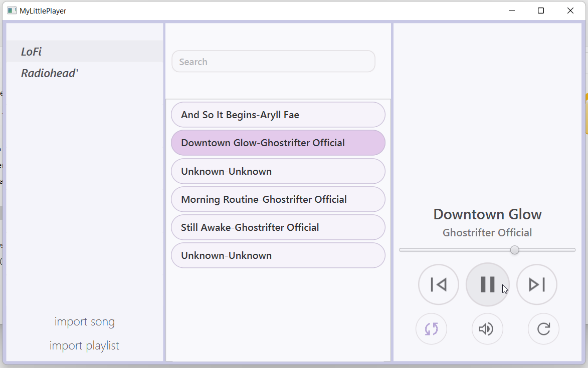Open the volume speaker control
This screenshot has height=368, width=588.
point(487,329)
